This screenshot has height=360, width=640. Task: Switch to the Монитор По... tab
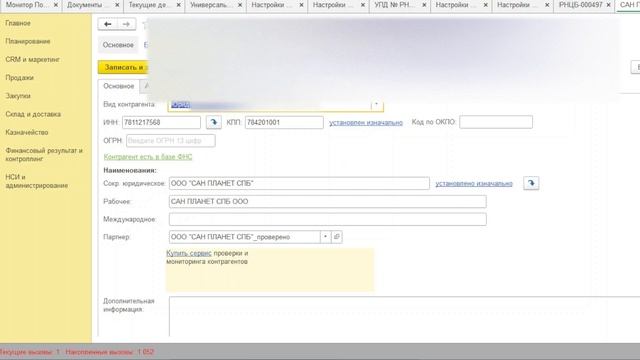[x=27, y=5]
